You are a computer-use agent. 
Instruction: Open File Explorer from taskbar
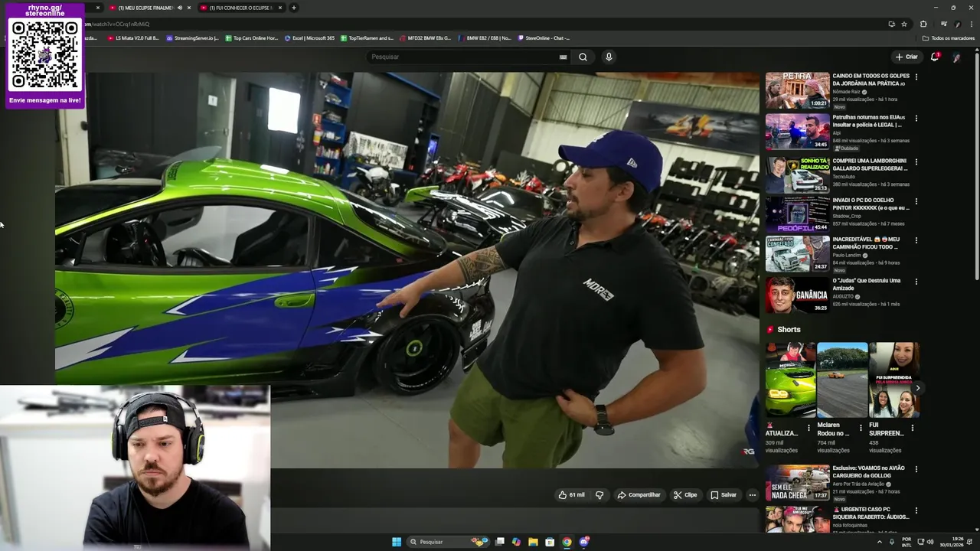(533, 542)
